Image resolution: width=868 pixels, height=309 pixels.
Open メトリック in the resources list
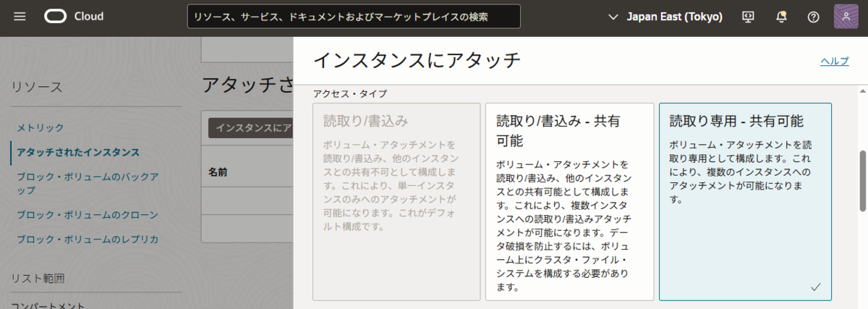point(41,127)
